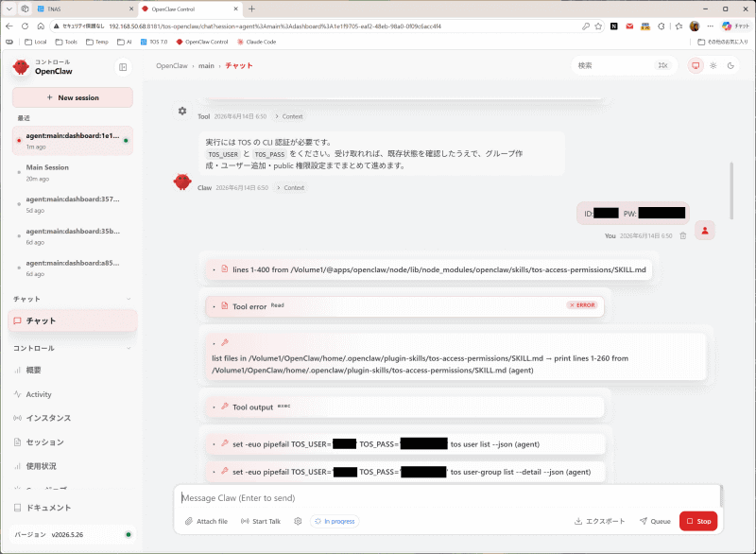Open session agent:main:dashboard:a85...
The width and height of the screenshot is (756, 554).
click(73, 268)
